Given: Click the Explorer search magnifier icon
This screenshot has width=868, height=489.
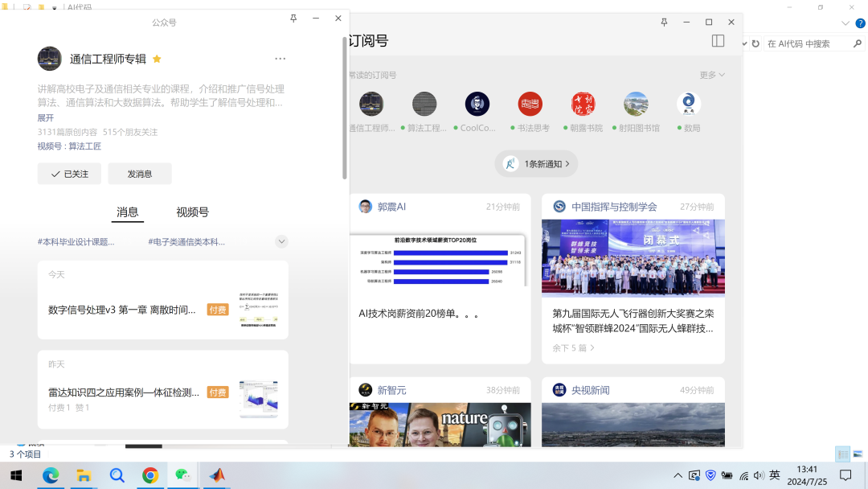Looking at the screenshot, I should point(858,43).
